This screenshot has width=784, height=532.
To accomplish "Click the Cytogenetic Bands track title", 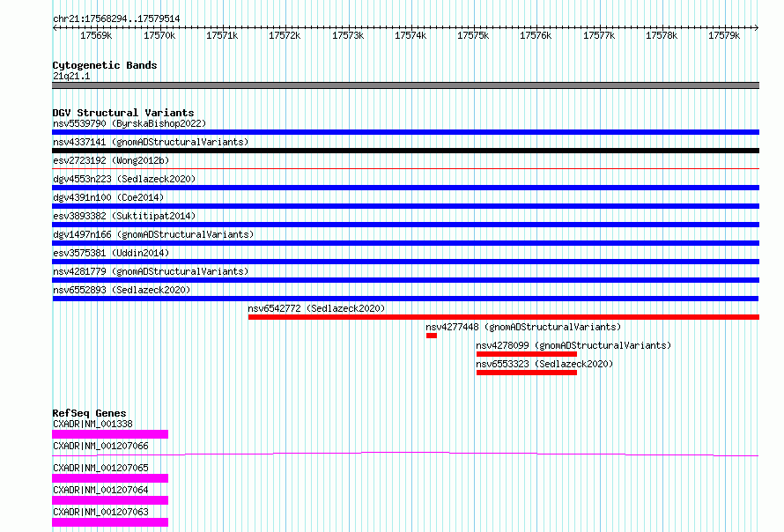I will (105, 65).
